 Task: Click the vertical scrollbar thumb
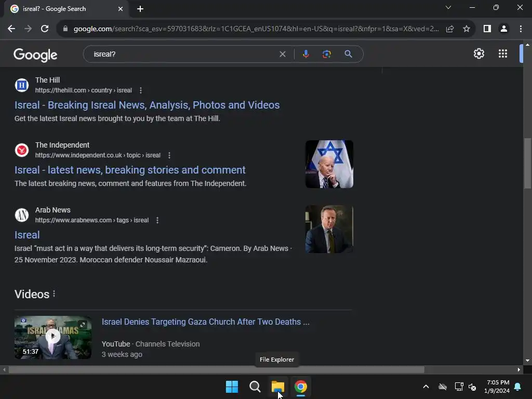tap(527, 163)
